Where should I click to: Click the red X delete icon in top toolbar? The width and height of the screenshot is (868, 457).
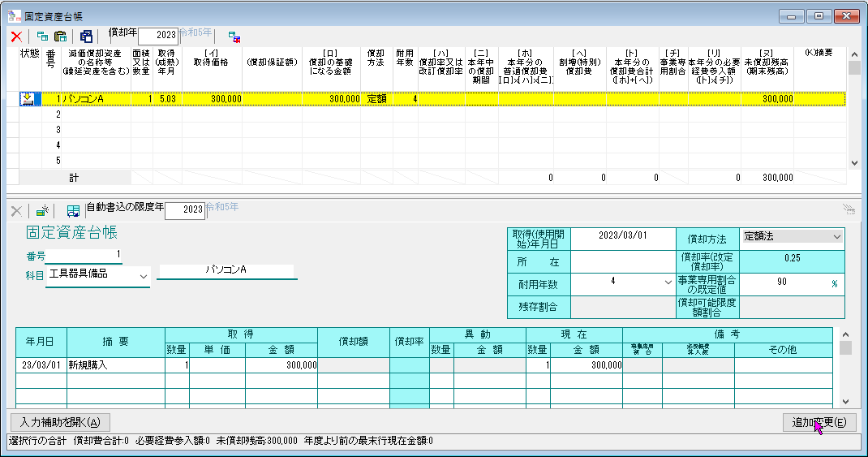16,37
